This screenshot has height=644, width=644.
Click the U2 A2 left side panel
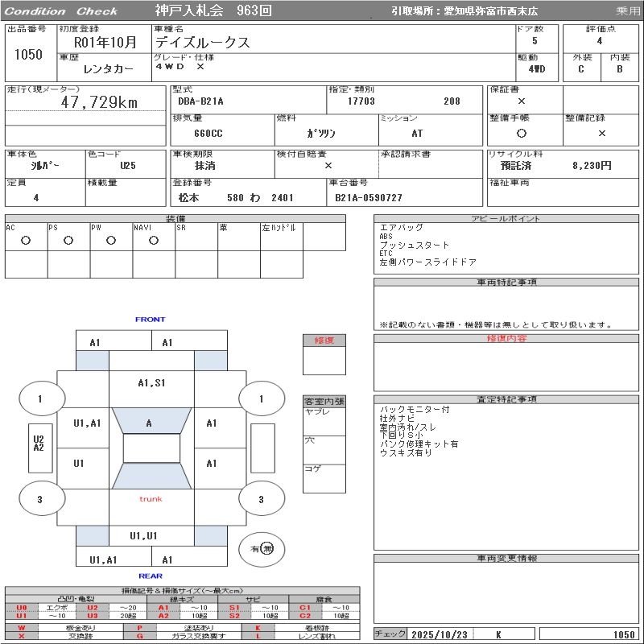pyautogui.click(x=38, y=443)
